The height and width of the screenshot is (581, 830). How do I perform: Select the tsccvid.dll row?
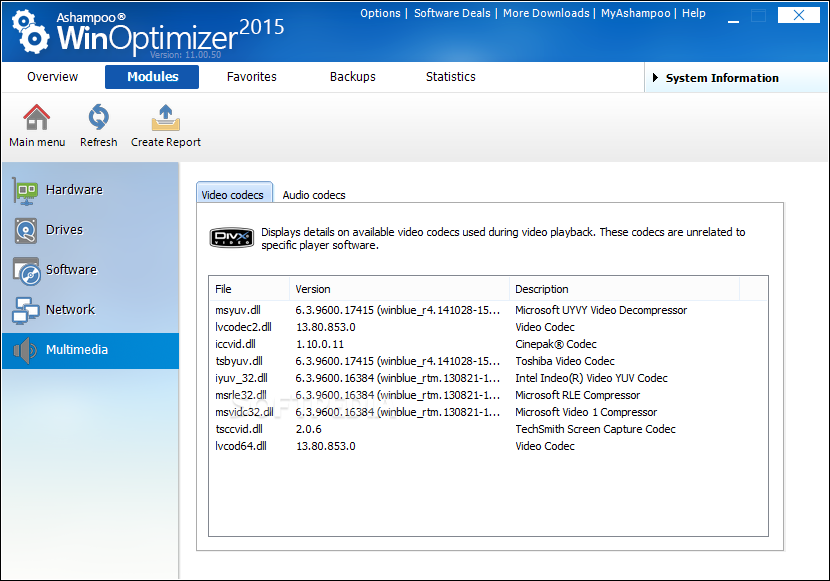click(488, 429)
